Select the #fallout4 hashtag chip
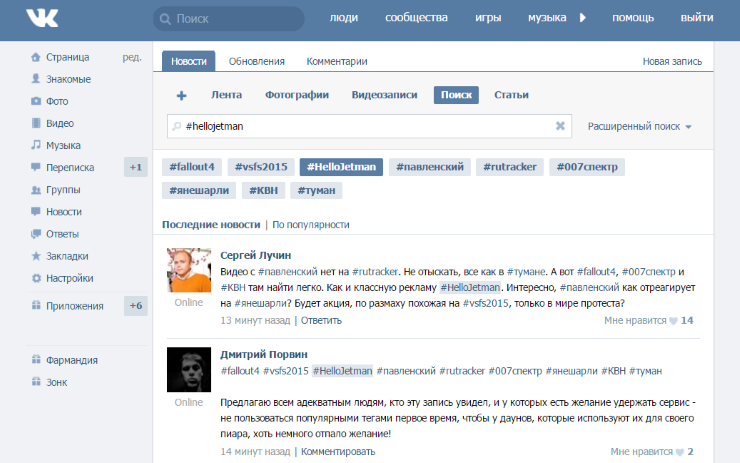 point(192,167)
